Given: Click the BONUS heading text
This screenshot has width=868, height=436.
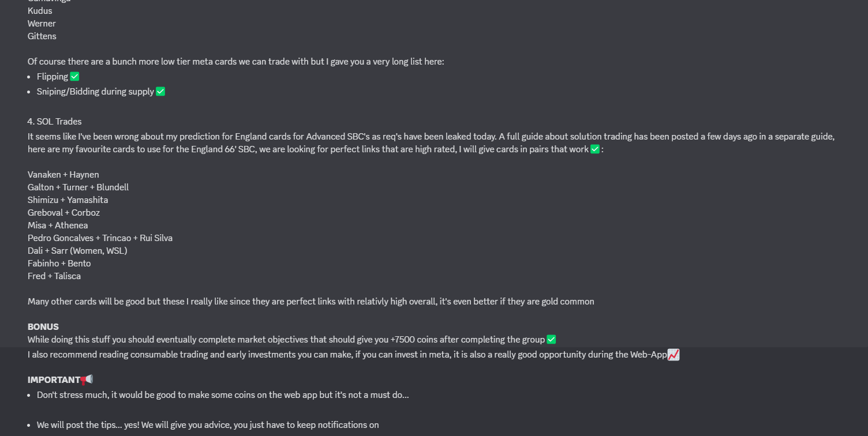Looking at the screenshot, I should coord(43,326).
